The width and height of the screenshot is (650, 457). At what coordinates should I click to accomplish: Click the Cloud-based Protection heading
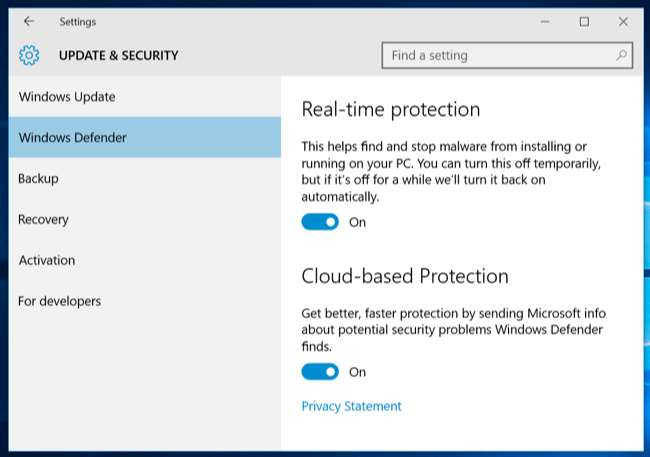click(x=405, y=276)
